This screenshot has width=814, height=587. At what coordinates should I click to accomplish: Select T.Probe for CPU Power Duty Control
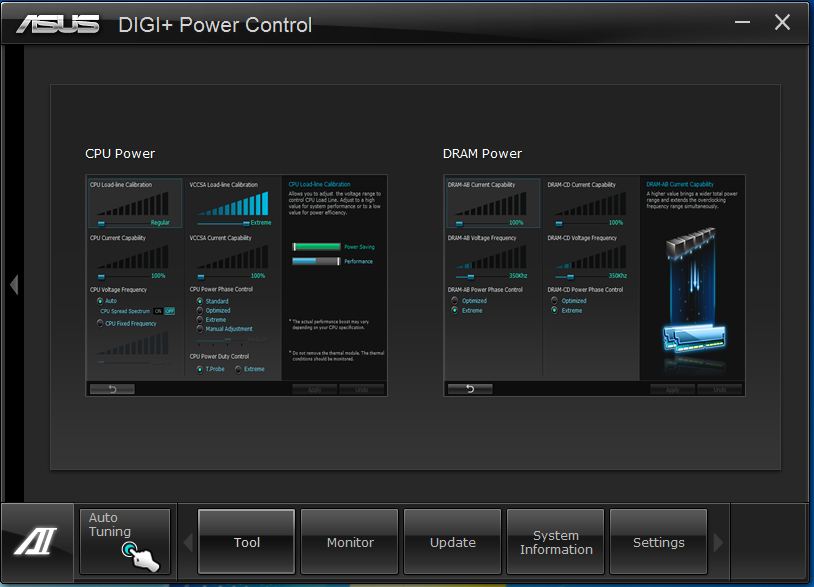tap(200, 369)
